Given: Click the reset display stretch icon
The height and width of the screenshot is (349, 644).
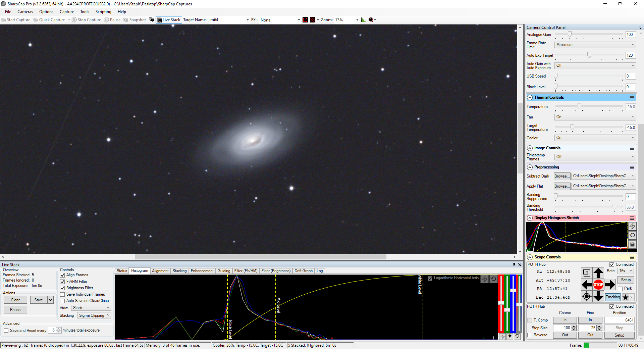Looking at the screenshot, I should 632,236.
